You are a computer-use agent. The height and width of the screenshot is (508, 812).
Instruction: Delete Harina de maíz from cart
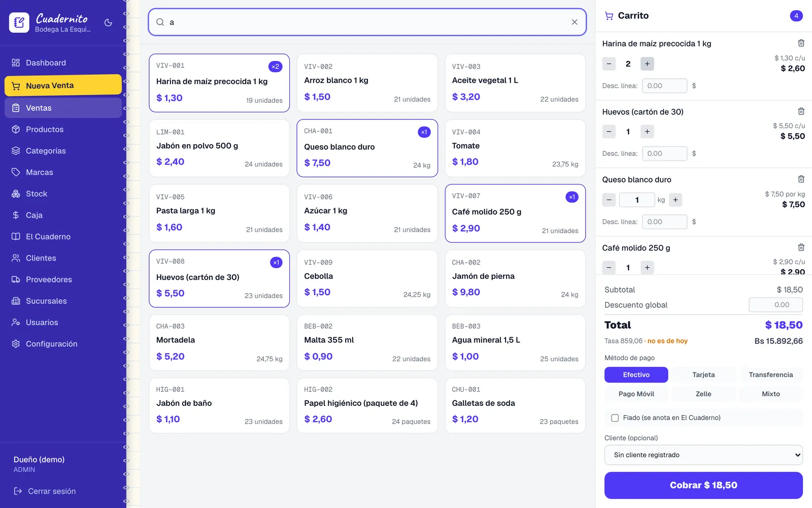pyautogui.click(x=801, y=43)
